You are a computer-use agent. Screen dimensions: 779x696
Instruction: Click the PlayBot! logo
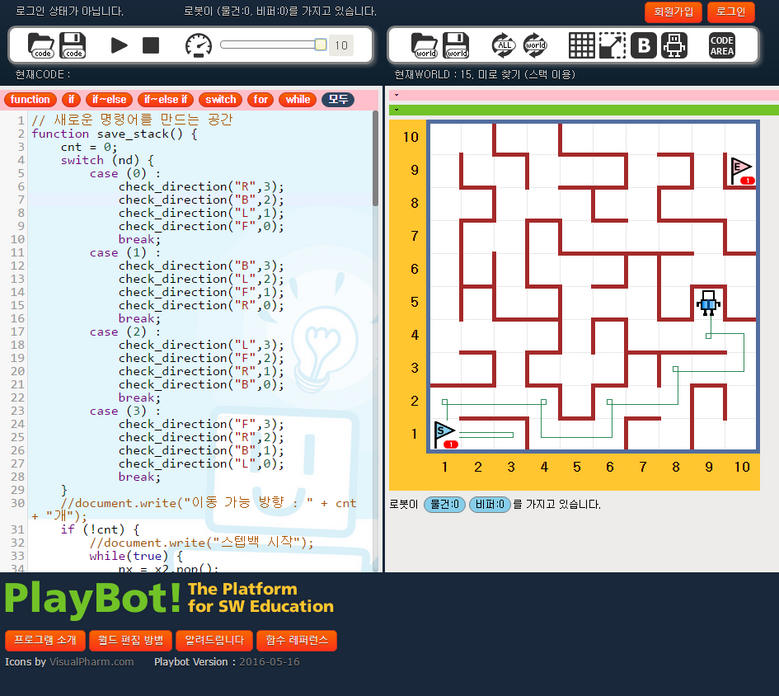click(93, 598)
